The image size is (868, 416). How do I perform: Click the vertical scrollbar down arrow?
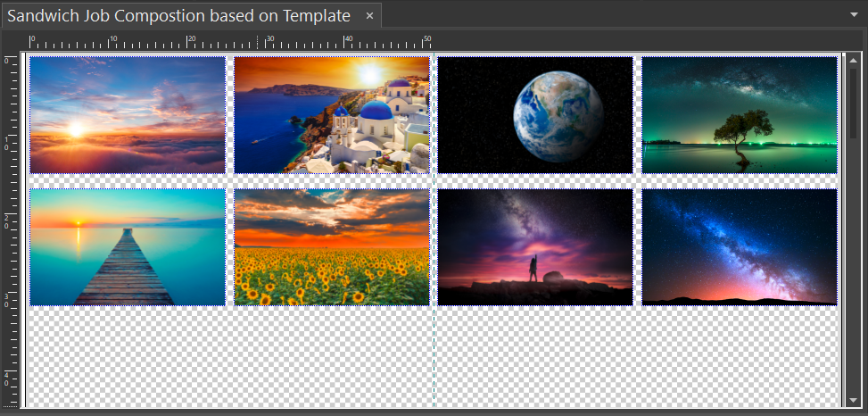(x=853, y=401)
